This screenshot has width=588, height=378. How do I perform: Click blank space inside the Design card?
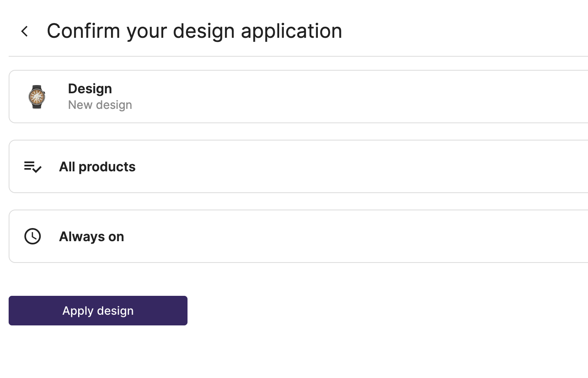tap(350, 97)
